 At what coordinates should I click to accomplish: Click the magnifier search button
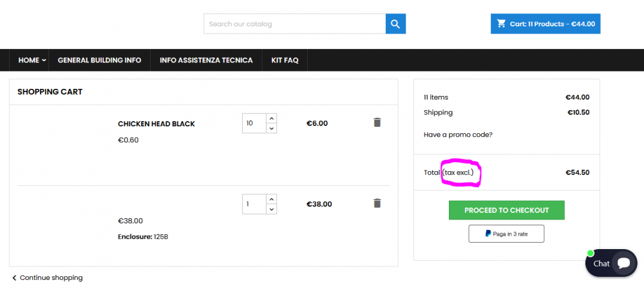click(395, 24)
